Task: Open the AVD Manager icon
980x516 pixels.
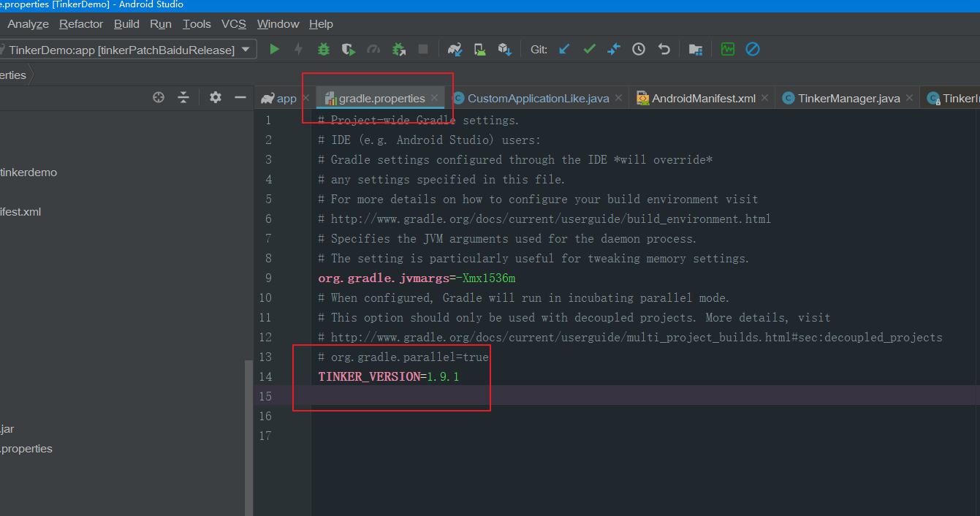Action: tap(480, 50)
